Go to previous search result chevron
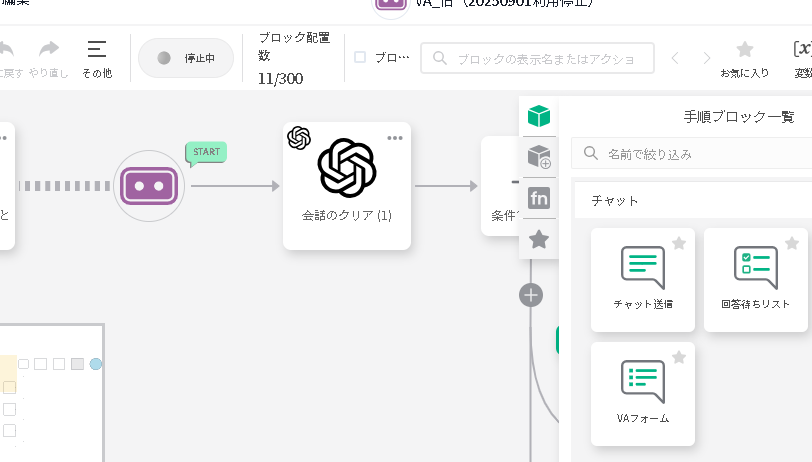 coord(675,58)
